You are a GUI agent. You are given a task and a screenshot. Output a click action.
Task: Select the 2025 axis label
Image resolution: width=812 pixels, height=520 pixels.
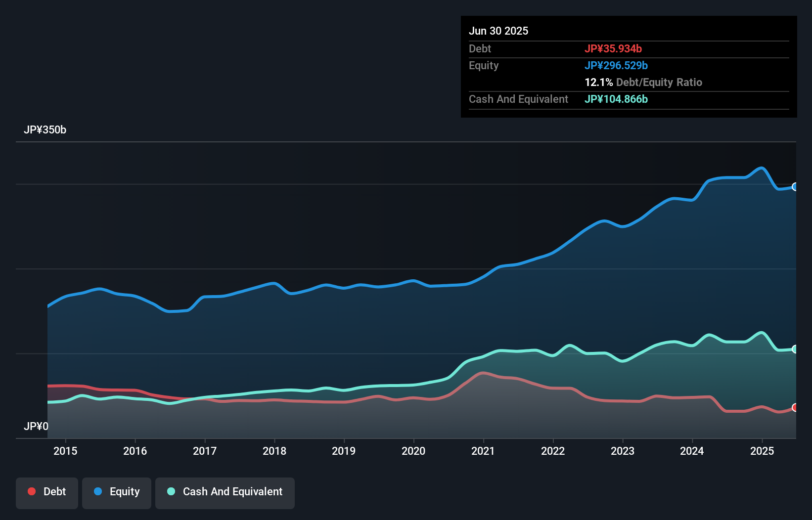(762, 451)
